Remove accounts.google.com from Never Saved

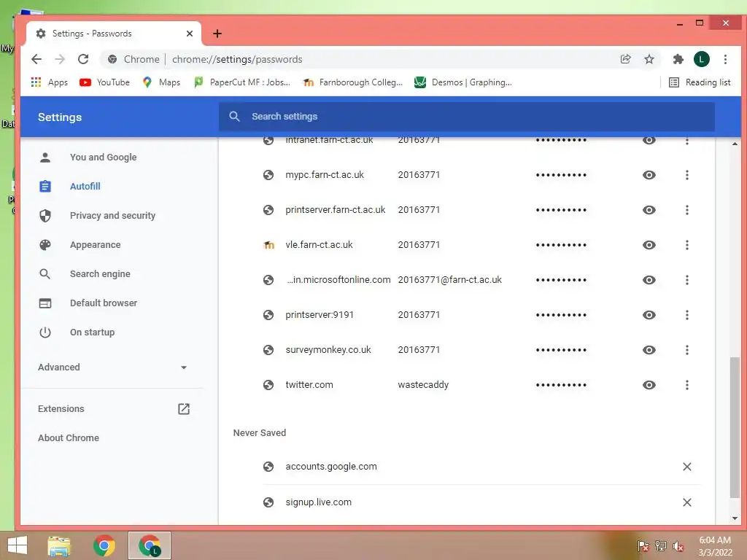point(686,467)
